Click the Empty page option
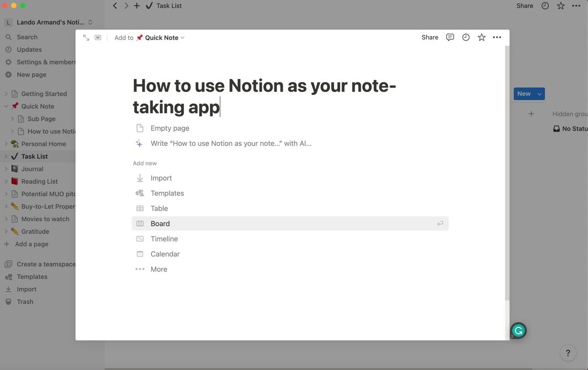Viewport: 588px width, 370px height. point(170,128)
